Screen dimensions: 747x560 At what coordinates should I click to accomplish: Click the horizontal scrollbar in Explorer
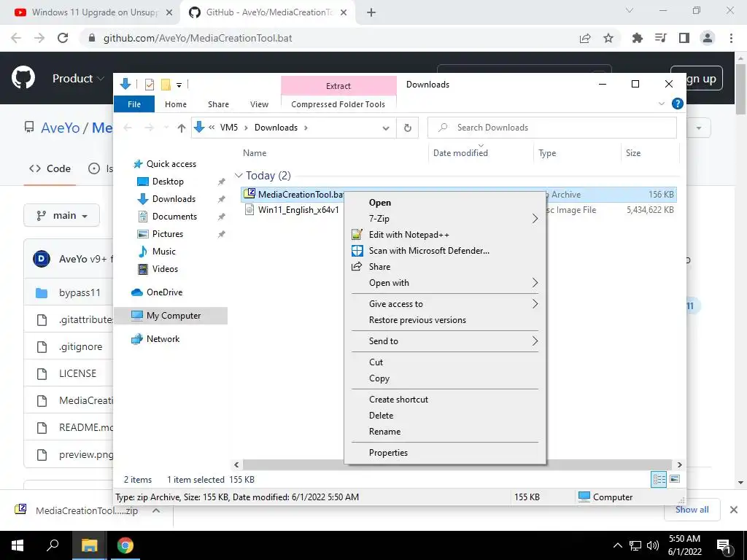pos(457,464)
